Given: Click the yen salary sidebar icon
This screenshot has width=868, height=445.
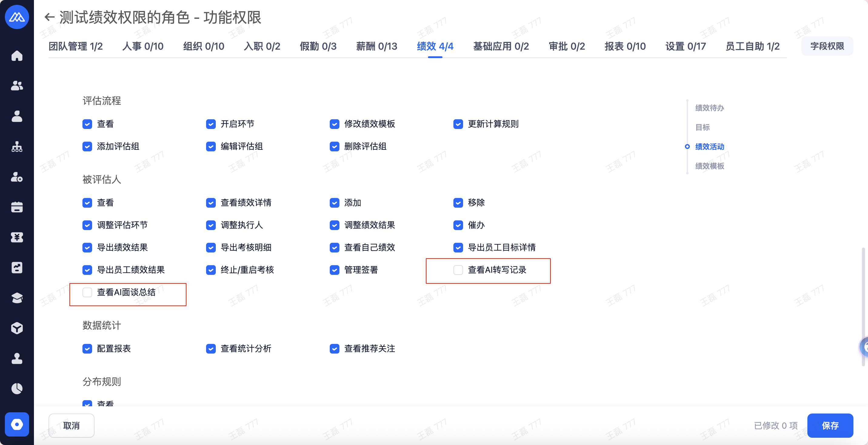Looking at the screenshot, I should point(17,237).
